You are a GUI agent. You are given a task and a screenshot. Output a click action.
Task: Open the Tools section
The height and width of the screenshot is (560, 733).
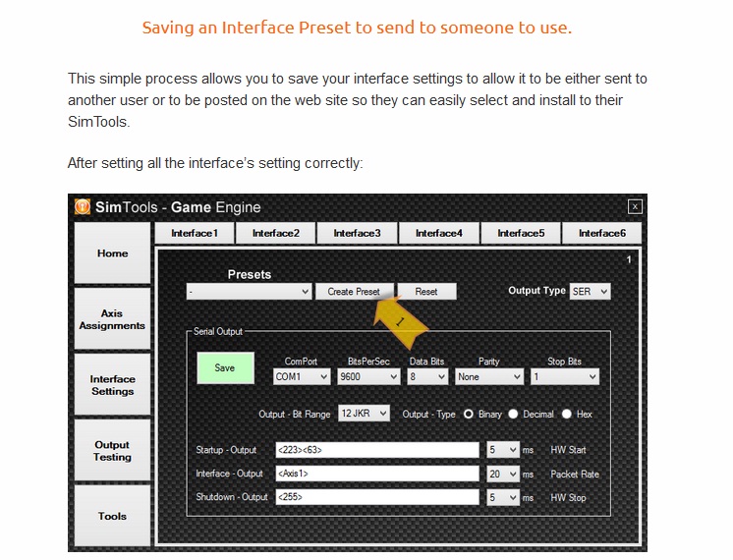[x=112, y=516]
